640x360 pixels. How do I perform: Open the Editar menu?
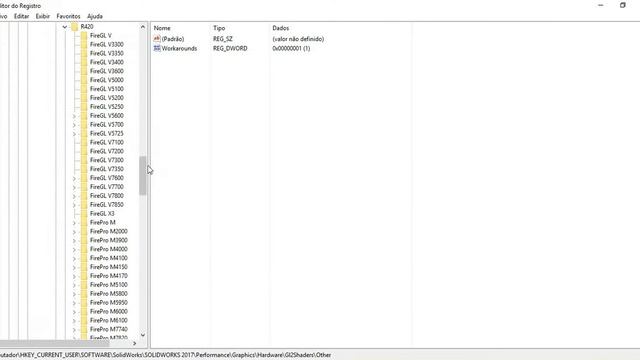click(x=22, y=16)
